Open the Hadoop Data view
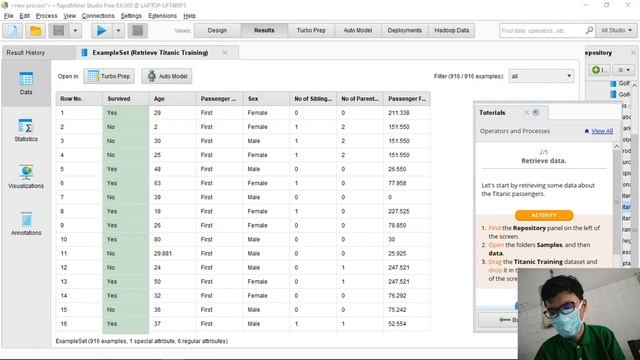Viewport: 640px width, 360px height. point(451,30)
